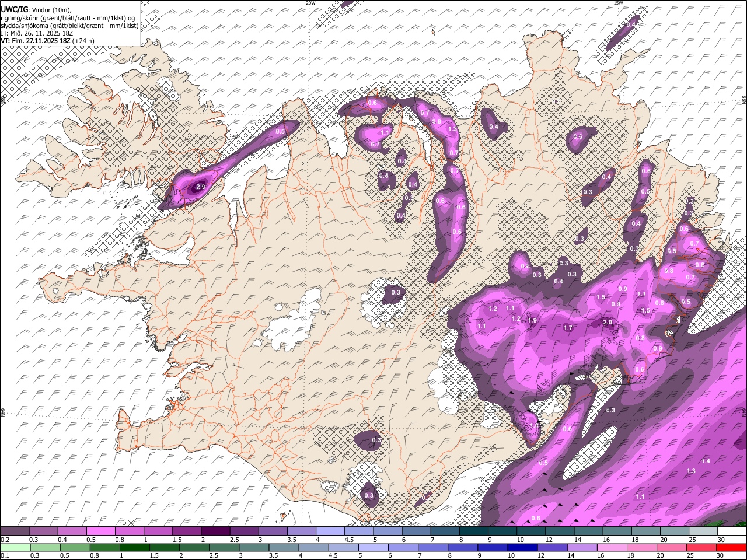The width and height of the screenshot is (747, 560).
Task: Select the 1–1.5 snow scale swatch
Action: [x=158, y=531]
